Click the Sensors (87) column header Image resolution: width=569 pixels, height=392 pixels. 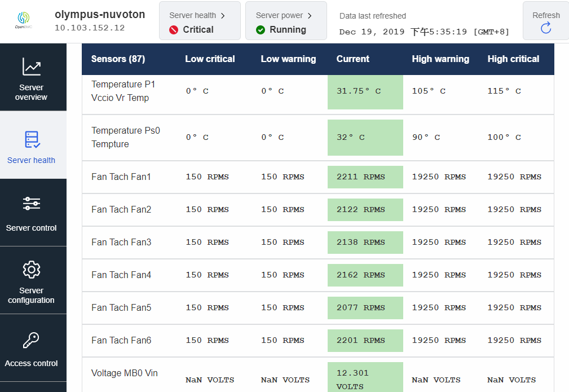pyautogui.click(x=117, y=59)
